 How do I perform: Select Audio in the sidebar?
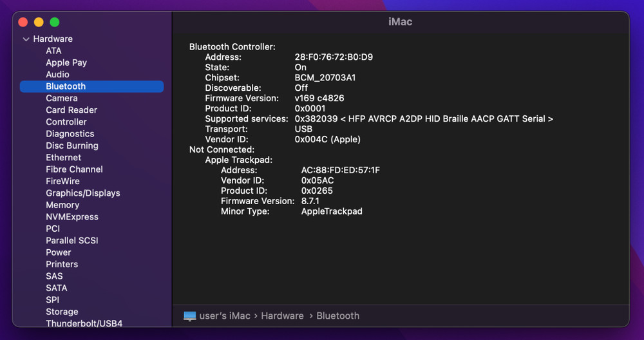tap(57, 75)
